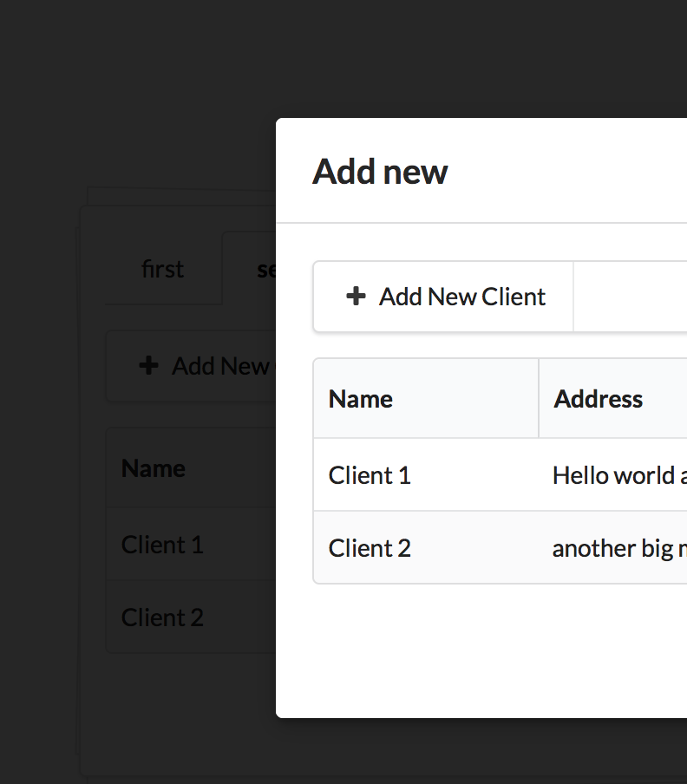
Task: Click the second button in the modal button group
Action: click(633, 296)
